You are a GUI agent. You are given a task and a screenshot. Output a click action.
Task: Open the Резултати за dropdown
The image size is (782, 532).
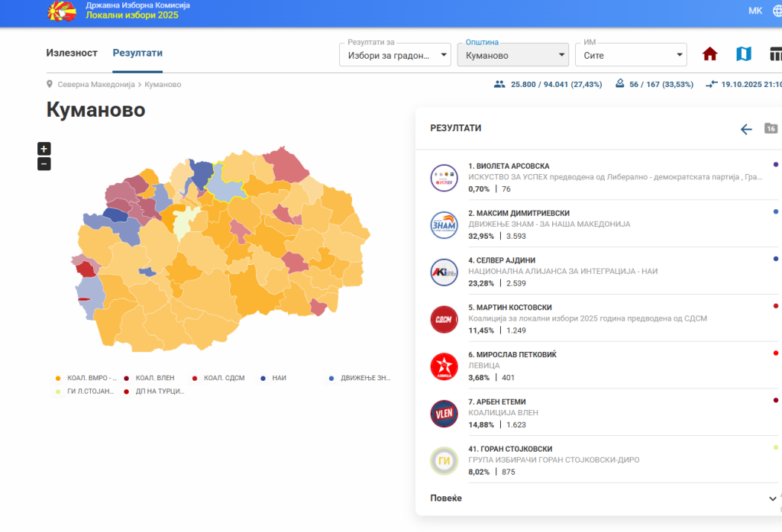[395, 55]
